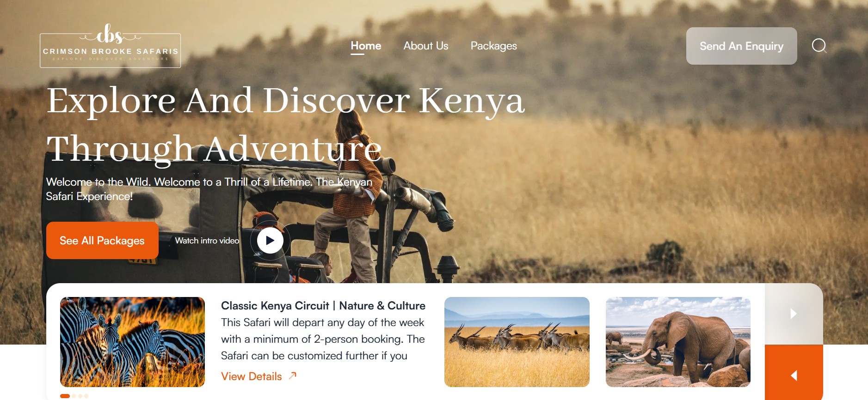Click Classic Kenya Circuit package title
The image size is (868, 400).
(323, 306)
